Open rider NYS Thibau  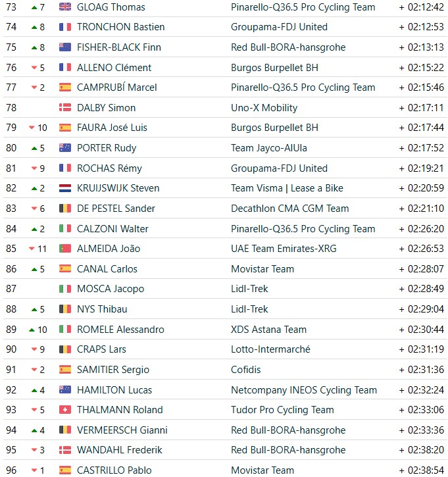102,309
